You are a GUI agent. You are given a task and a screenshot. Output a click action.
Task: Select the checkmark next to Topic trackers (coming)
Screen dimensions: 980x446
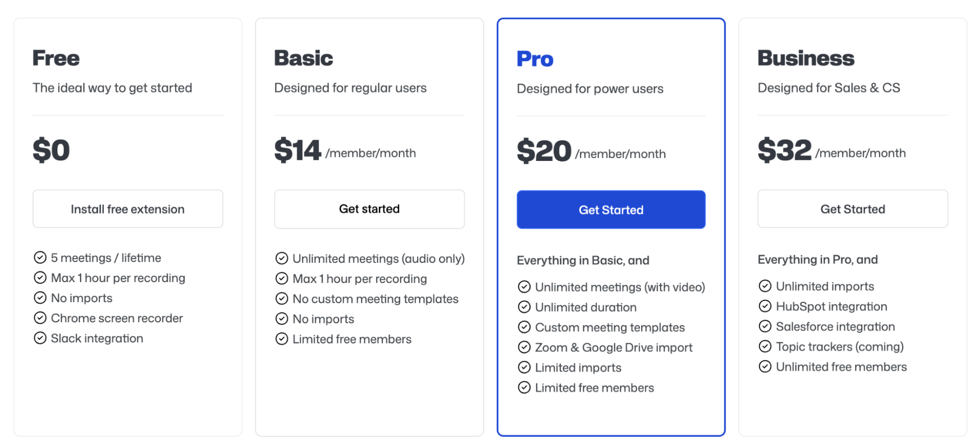click(x=765, y=346)
